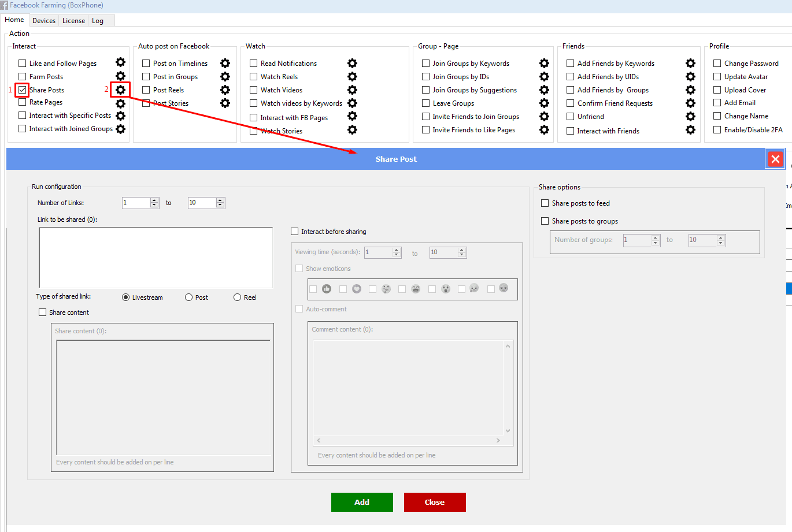Viewport: 792px width, 532px height.
Task: Open settings gear for Watch Reels
Action: (352, 76)
